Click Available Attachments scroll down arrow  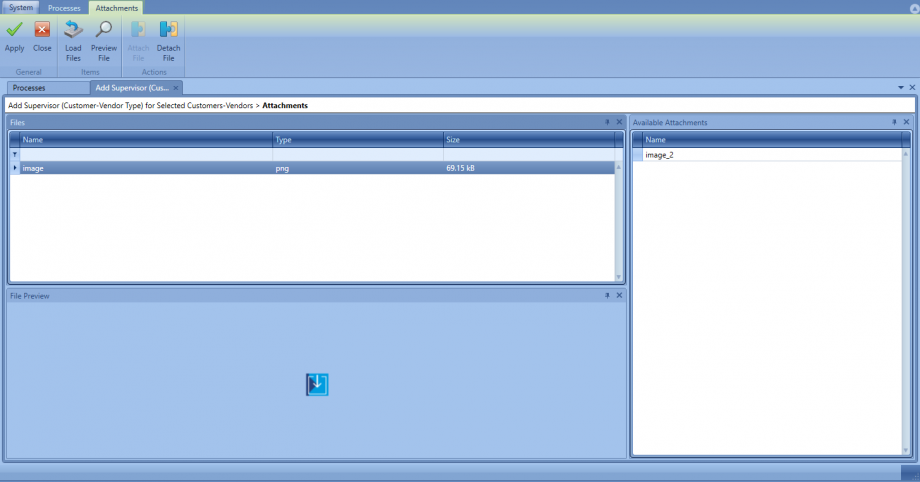tap(906, 450)
